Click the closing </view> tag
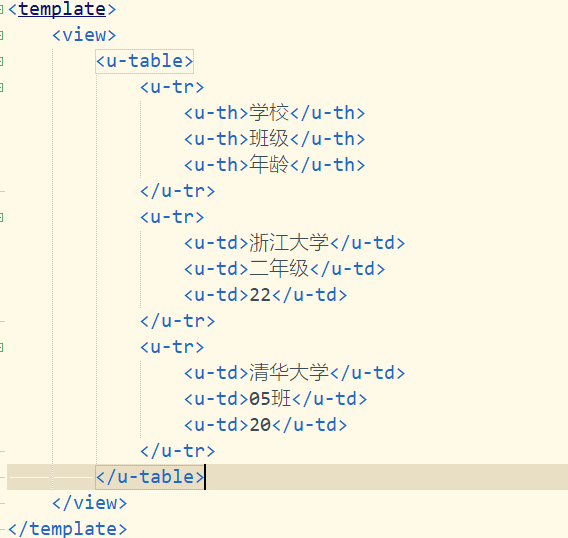This screenshot has width=568, height=538. pos(89,503)
